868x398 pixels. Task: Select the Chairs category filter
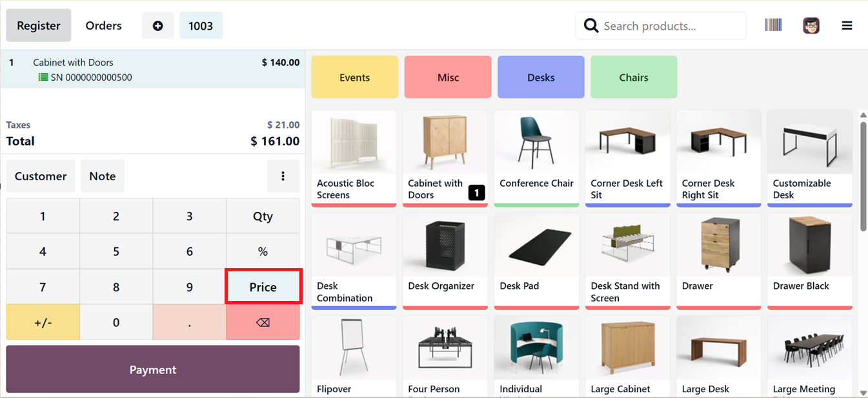pyautogui.click(x=634, y=78)
